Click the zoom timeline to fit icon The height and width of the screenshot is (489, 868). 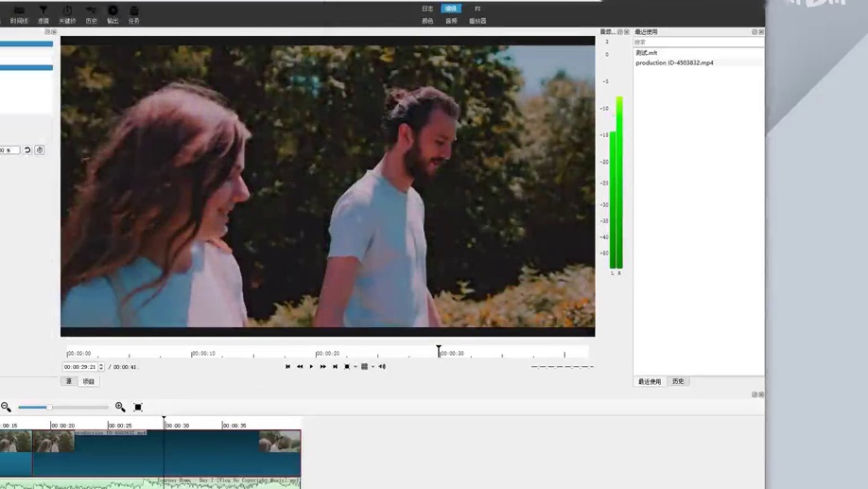coord(138,407)
